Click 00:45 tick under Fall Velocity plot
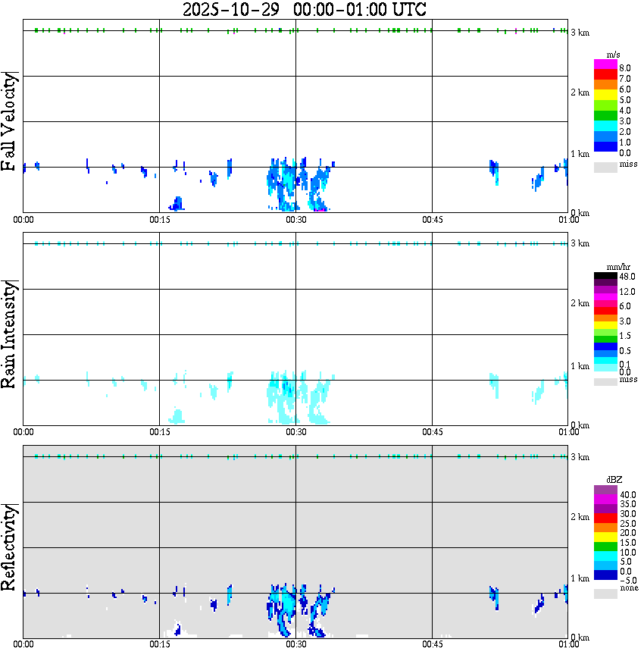Screen dimensions: 644x658 [433, 220]
